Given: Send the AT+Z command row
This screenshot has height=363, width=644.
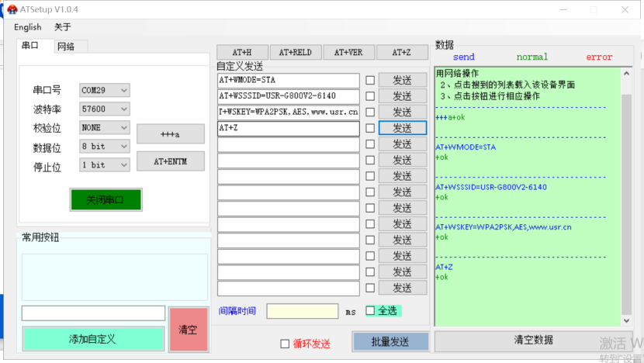Looking at the screenshot, I should coord(402,128).
